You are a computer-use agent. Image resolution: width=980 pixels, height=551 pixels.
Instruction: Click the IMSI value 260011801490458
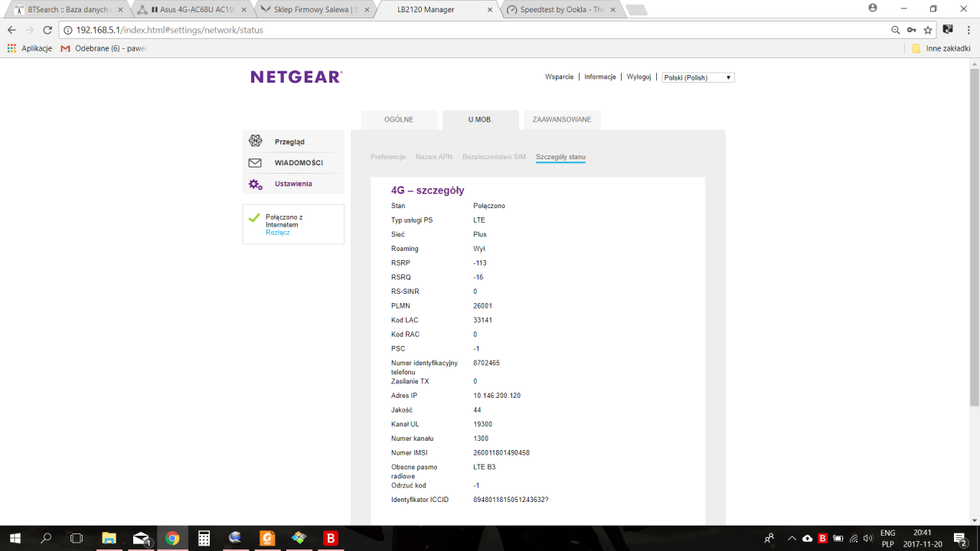[501, 453]
